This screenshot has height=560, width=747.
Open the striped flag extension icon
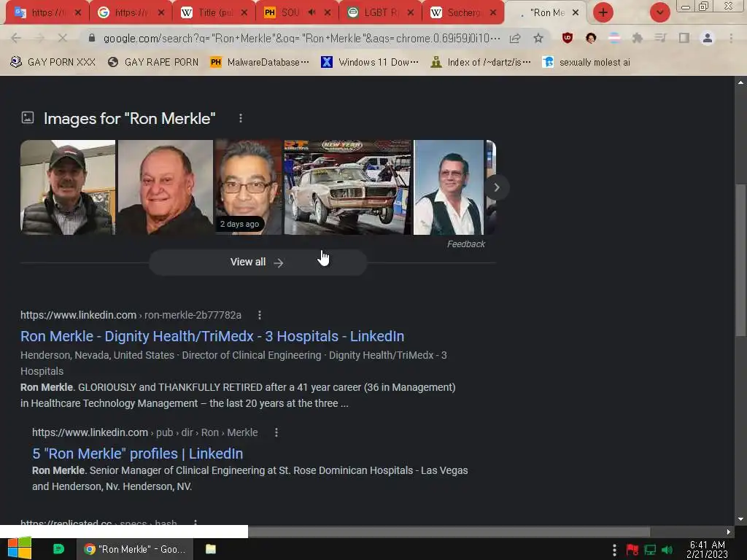pos(614,38)
